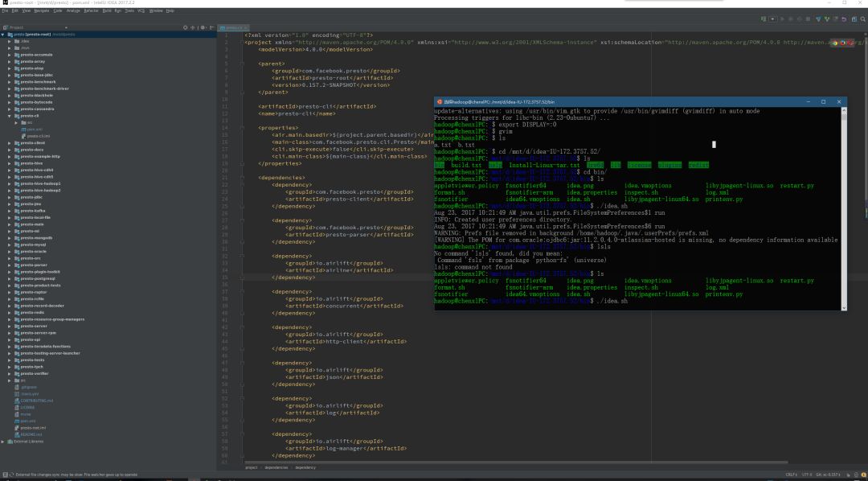Expand the src folder under presto-cli
This screenshot has width=868, height=481.
click(x=16, y=122)
